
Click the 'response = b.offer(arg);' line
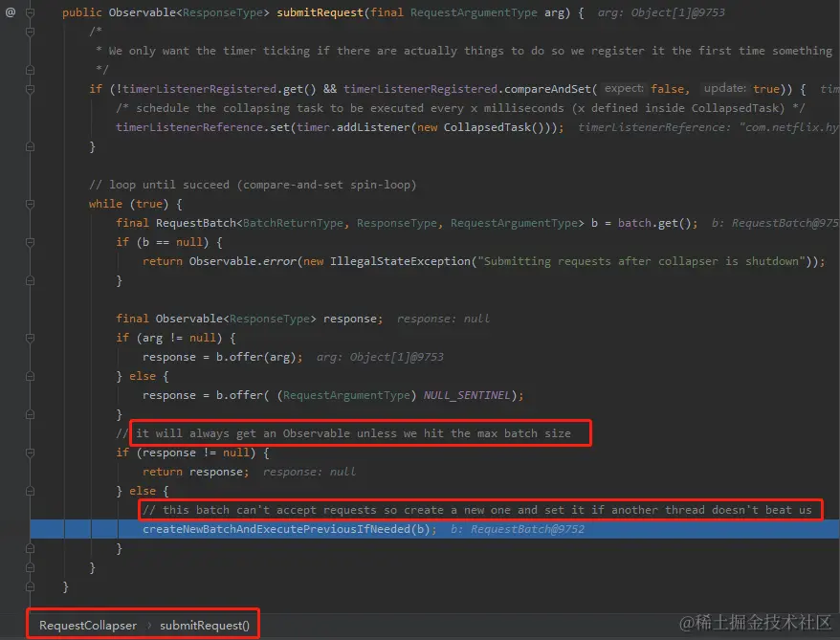pos(222,357)
